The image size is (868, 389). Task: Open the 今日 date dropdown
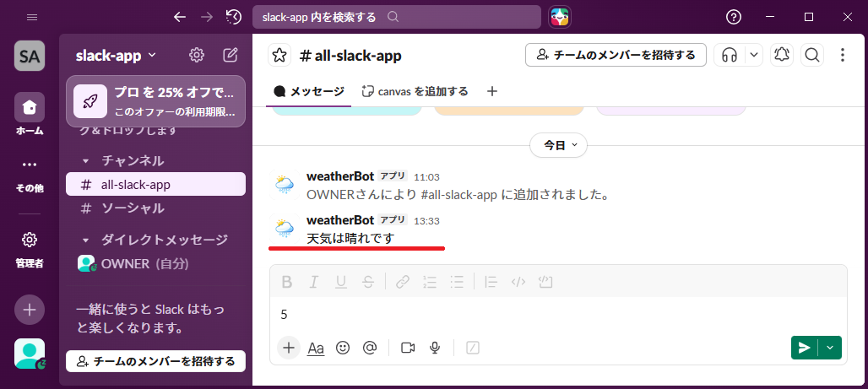(559, 145)
